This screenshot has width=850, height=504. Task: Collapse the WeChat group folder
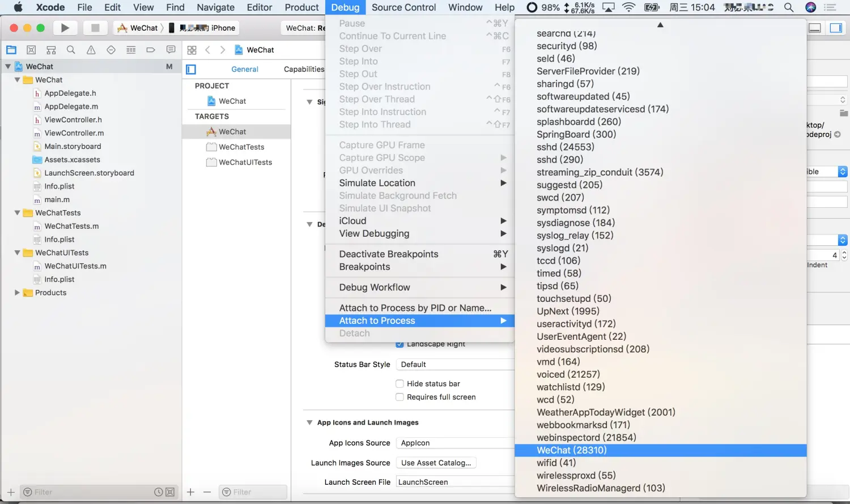click(17, 80)
